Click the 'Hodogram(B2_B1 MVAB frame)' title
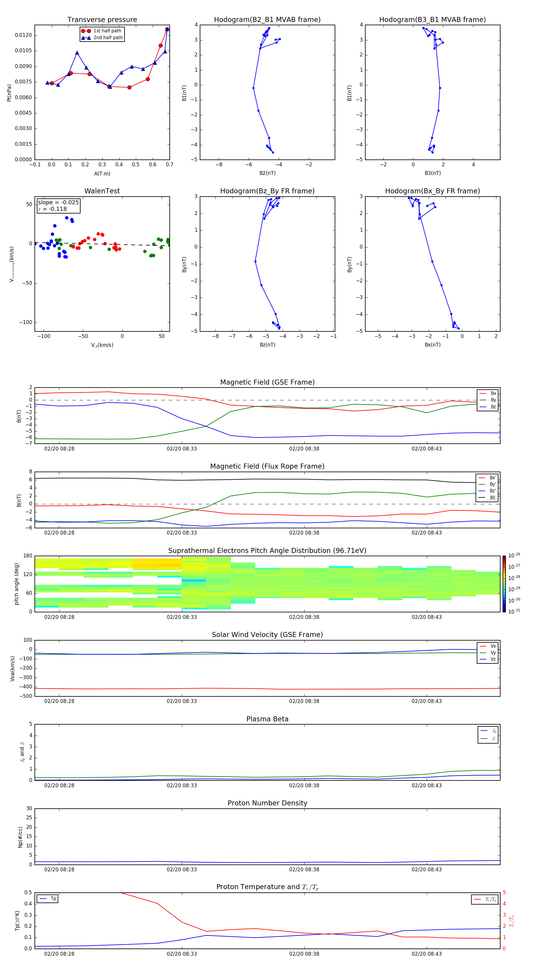This screenshot has height=980, width=535. coord(267,20)
